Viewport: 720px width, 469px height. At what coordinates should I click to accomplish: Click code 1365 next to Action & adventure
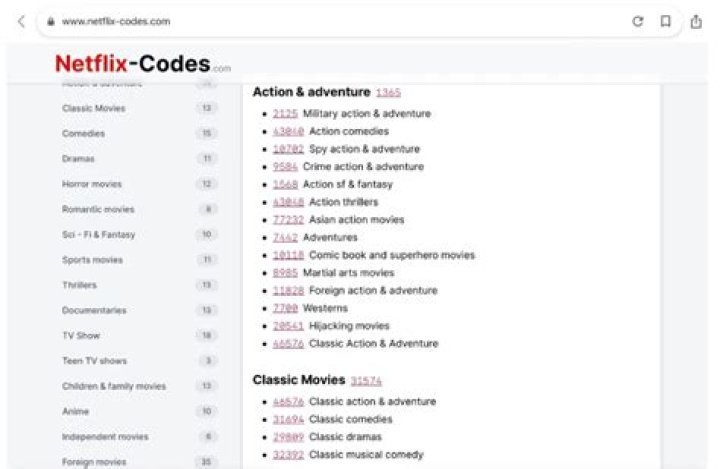pos(388,92)
